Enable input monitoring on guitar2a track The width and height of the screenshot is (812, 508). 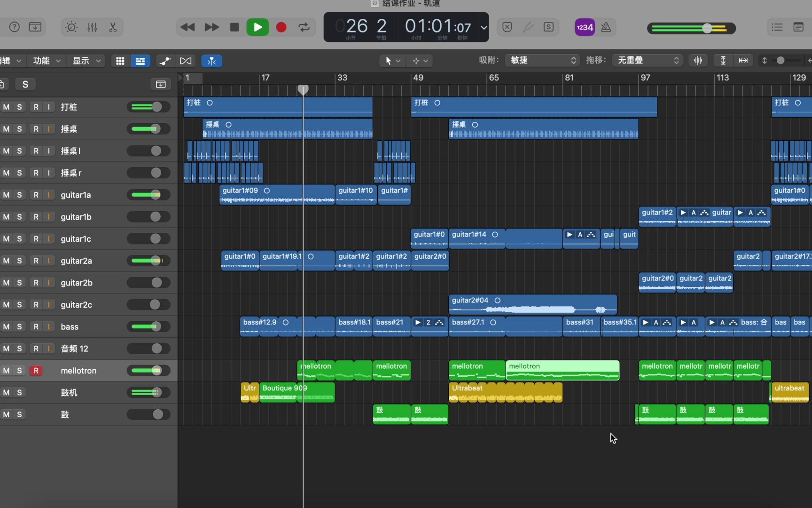click(48, 261)
